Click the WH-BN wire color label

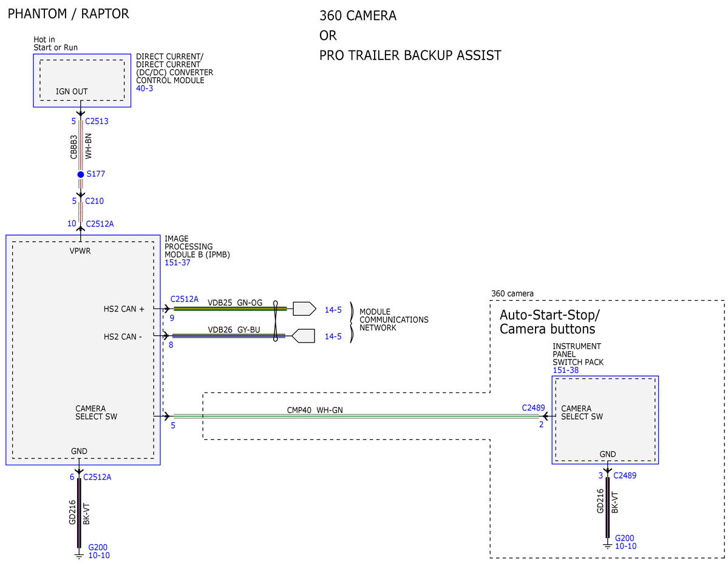pos(88,146)
